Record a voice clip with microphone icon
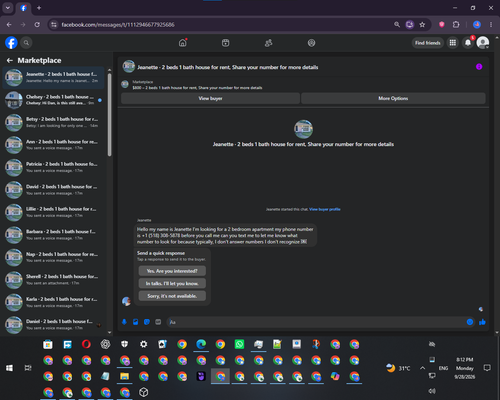500x400 pixels. tap(124, 322)
